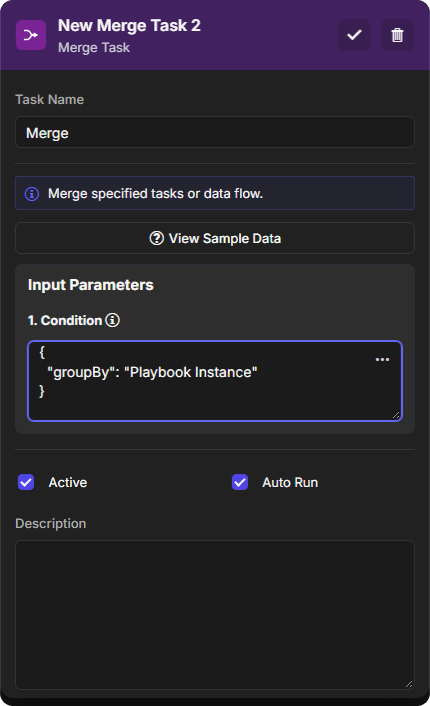Click the Active label text
This screenshot has height=706, width=430.
click(68, 483)
